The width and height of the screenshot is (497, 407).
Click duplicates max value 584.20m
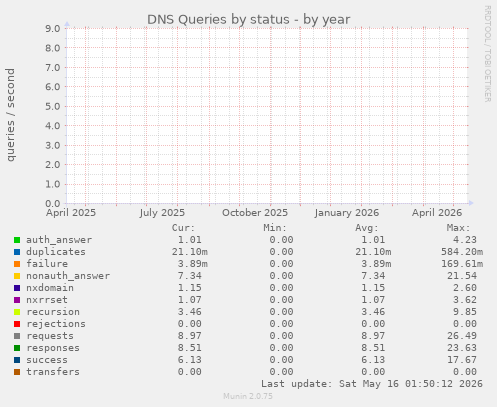point(462,252)
